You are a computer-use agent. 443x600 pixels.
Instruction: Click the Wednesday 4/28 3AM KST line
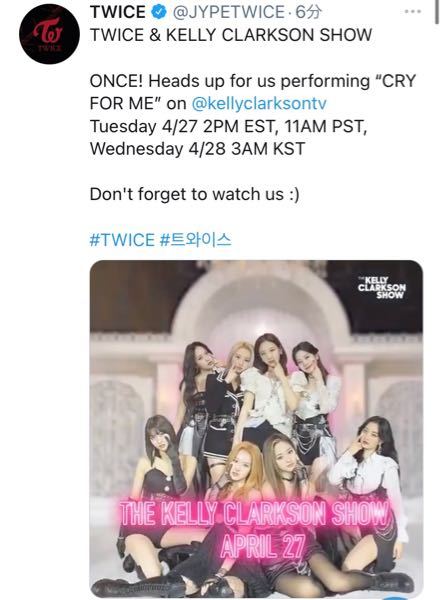197,149
